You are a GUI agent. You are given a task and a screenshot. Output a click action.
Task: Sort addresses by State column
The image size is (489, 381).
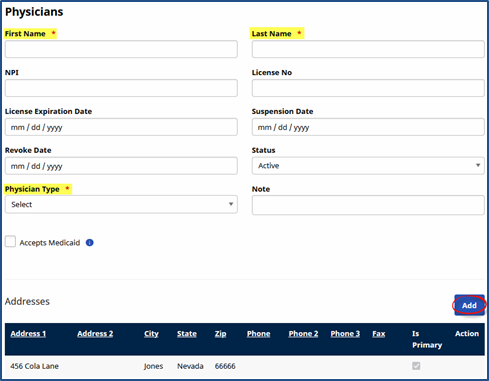pos(187,334)
